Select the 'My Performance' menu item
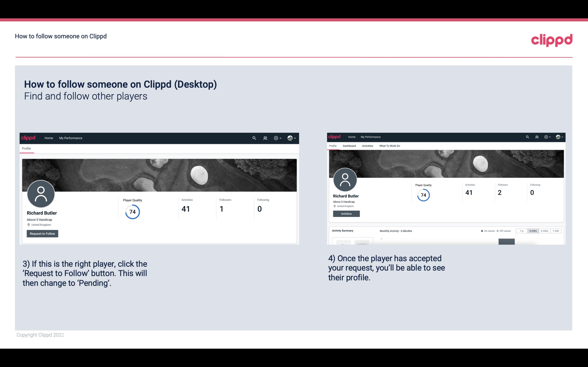The height and width of the screenshot is (367, 588). 71,138
